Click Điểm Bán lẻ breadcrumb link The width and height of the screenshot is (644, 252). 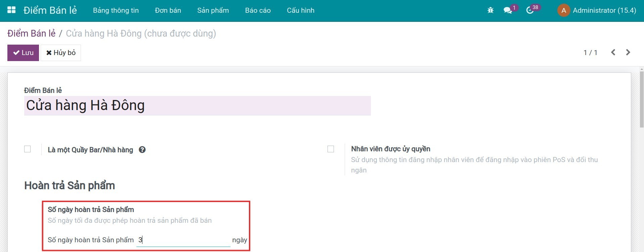pyautogui.click(x=31, y=34)
